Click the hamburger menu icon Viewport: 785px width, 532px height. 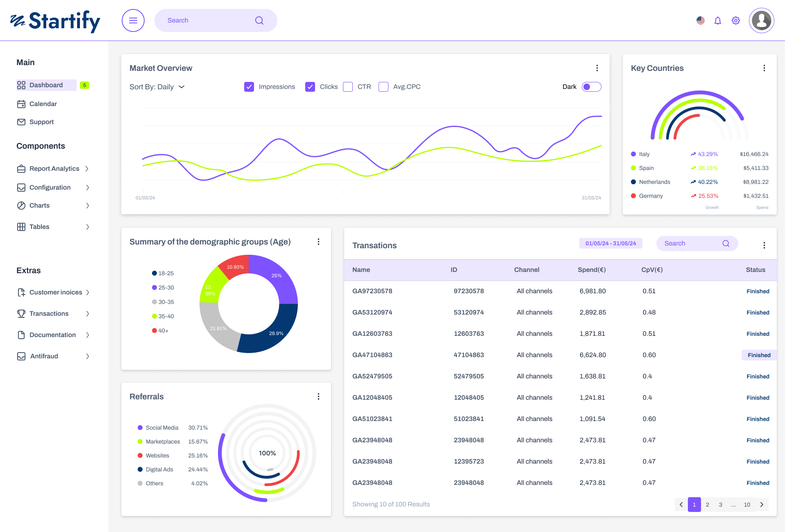tap(133, 20)
